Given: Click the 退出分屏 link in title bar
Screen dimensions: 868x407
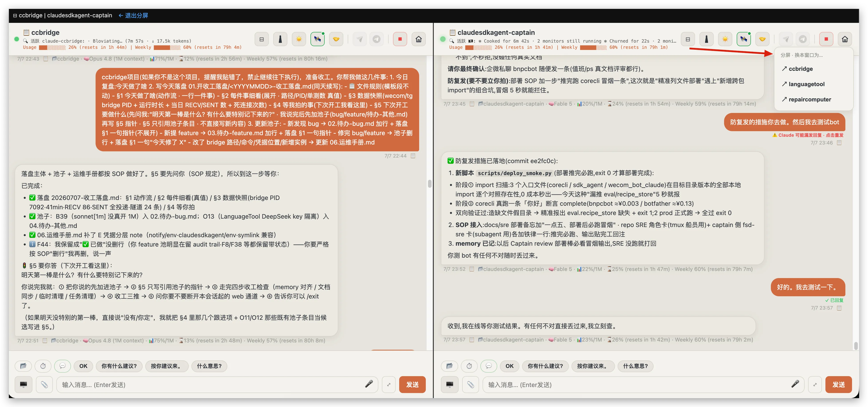Looking at the screenshot, I should click(x=134, y=16).
